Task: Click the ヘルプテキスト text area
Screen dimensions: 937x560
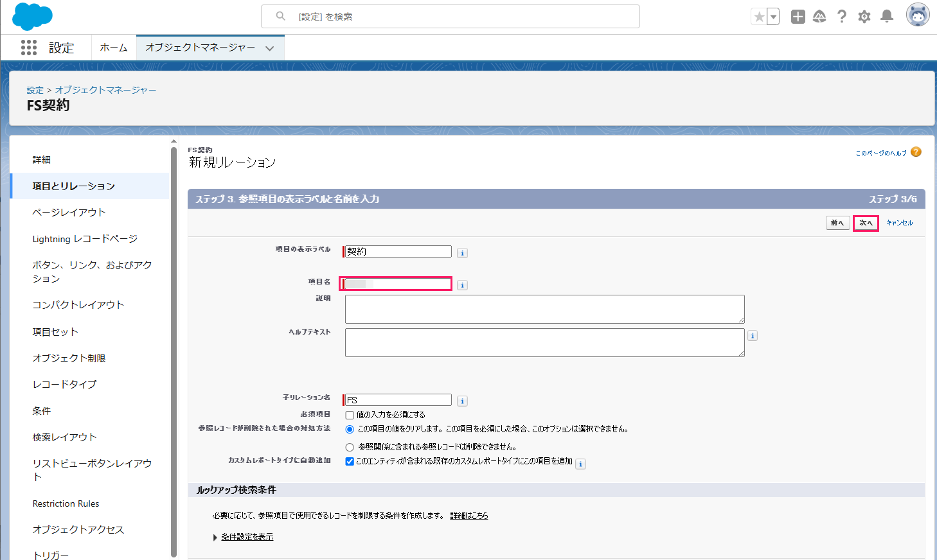Action: (x=545, y=342)
